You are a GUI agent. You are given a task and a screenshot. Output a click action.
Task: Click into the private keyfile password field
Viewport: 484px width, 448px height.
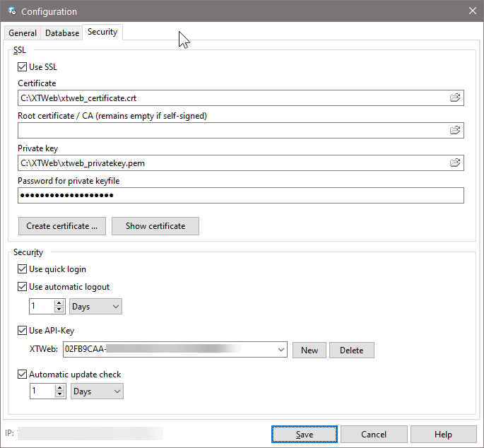[x=240, y=196]
